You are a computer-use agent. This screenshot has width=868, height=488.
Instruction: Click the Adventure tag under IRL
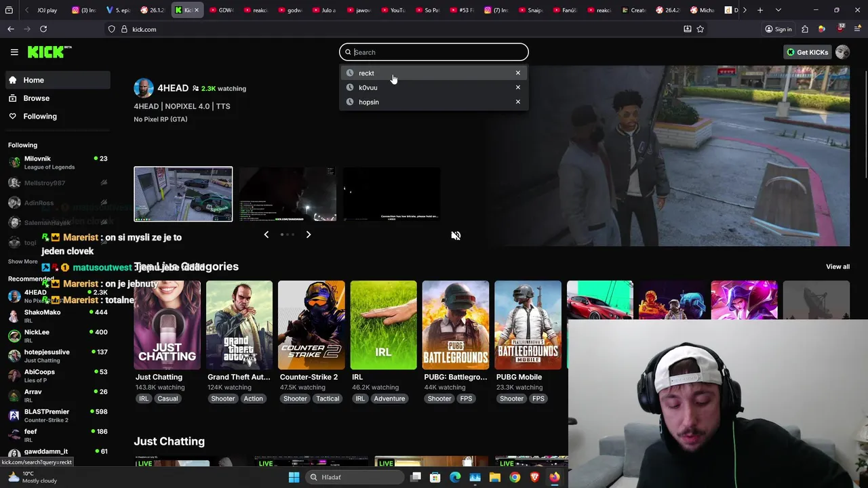point(389,399)
